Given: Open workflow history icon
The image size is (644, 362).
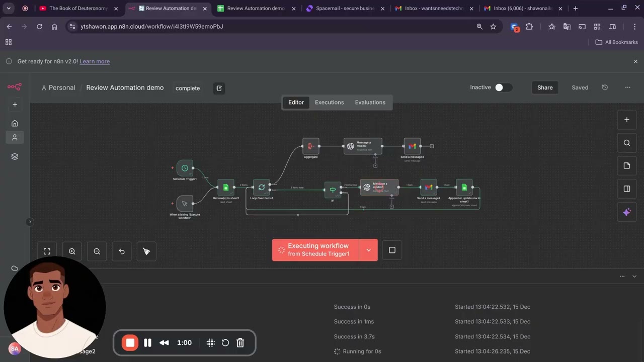Looking at the screenshot, I should tap(605, 87).
